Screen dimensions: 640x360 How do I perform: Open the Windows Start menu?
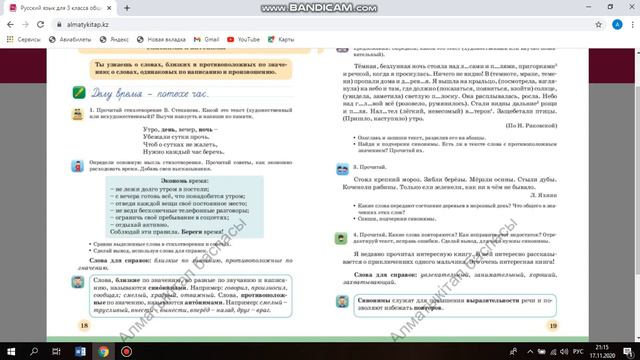coord(11,351)
